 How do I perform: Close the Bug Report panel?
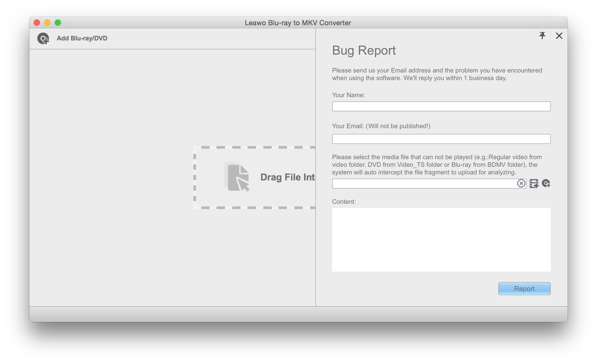tap(559, 36)
